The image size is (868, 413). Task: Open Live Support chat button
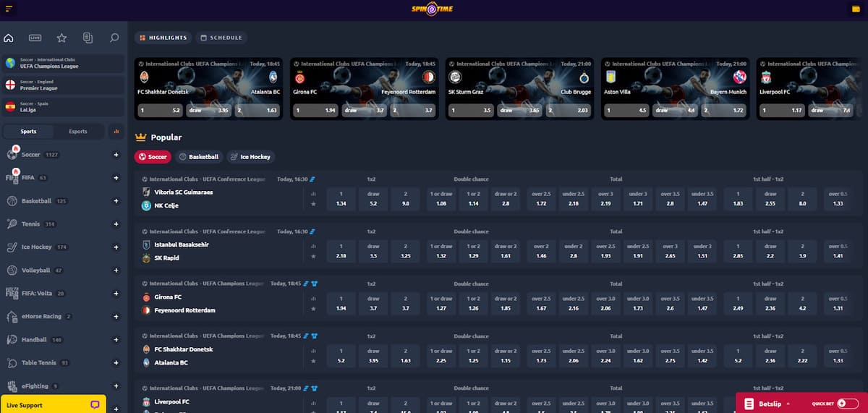(53, 405)
